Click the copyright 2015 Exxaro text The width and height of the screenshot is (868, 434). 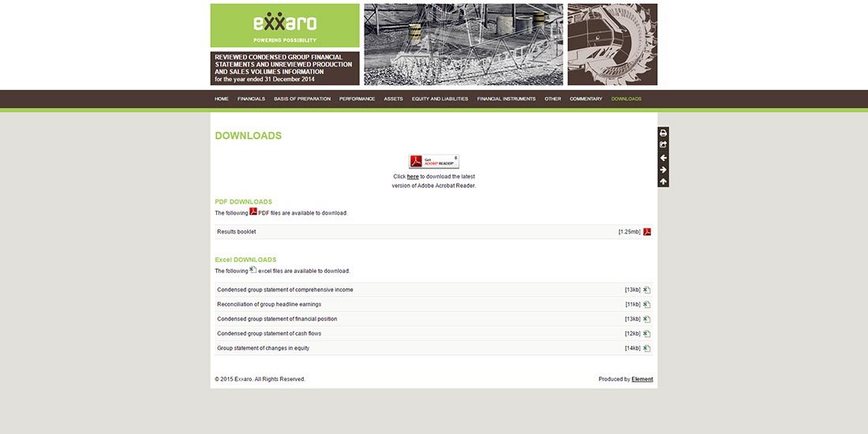[x=260, y=380]
